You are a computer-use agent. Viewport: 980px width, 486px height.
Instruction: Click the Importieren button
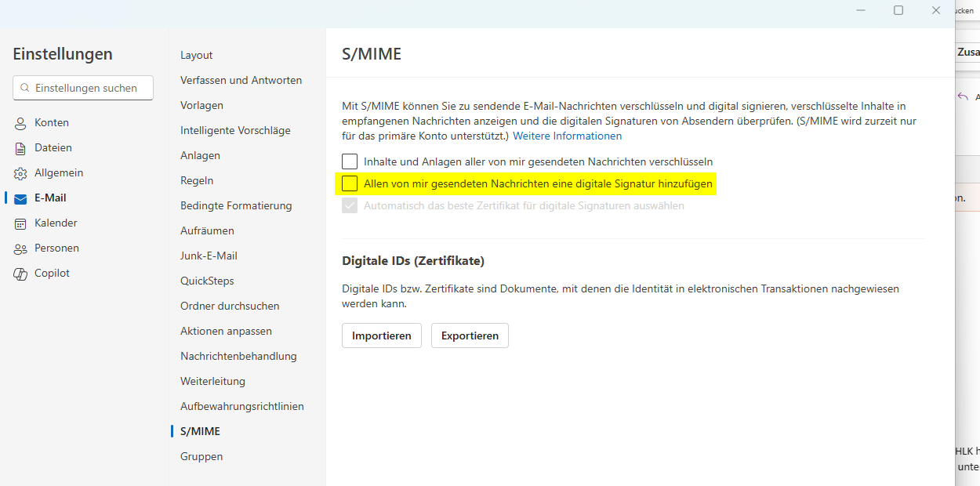[382, 335]
